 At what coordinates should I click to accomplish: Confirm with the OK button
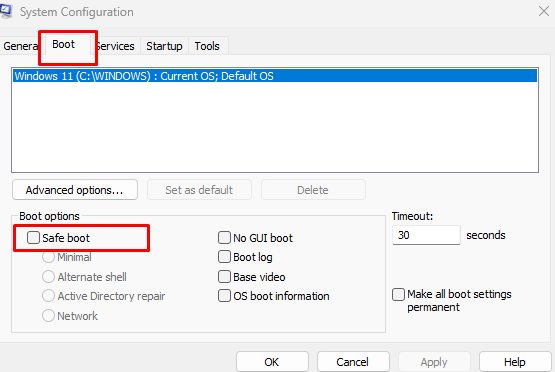[272, 362]
